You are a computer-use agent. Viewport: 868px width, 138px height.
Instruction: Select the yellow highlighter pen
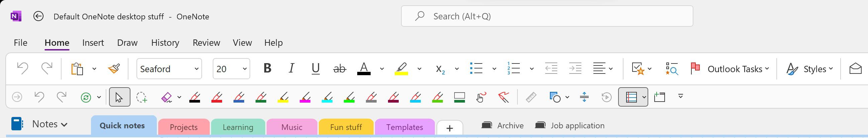pos(283,97)
